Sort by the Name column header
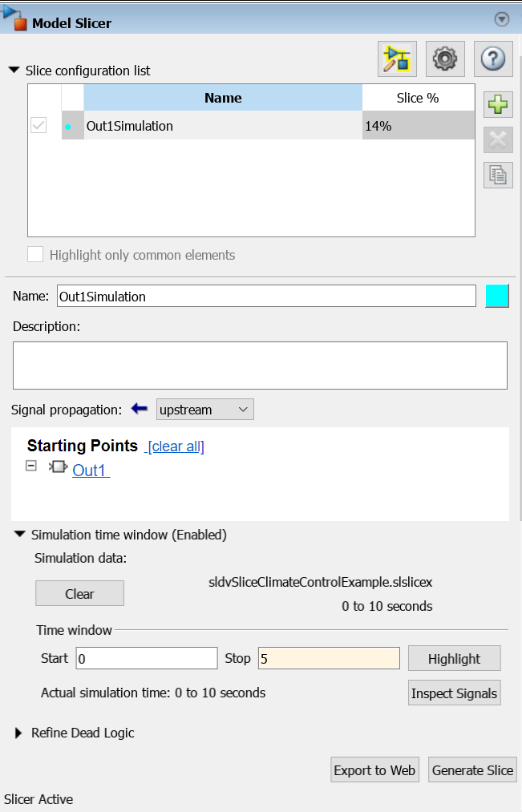The width and height of the screenshot is (522, 812). tap(223, 98)
